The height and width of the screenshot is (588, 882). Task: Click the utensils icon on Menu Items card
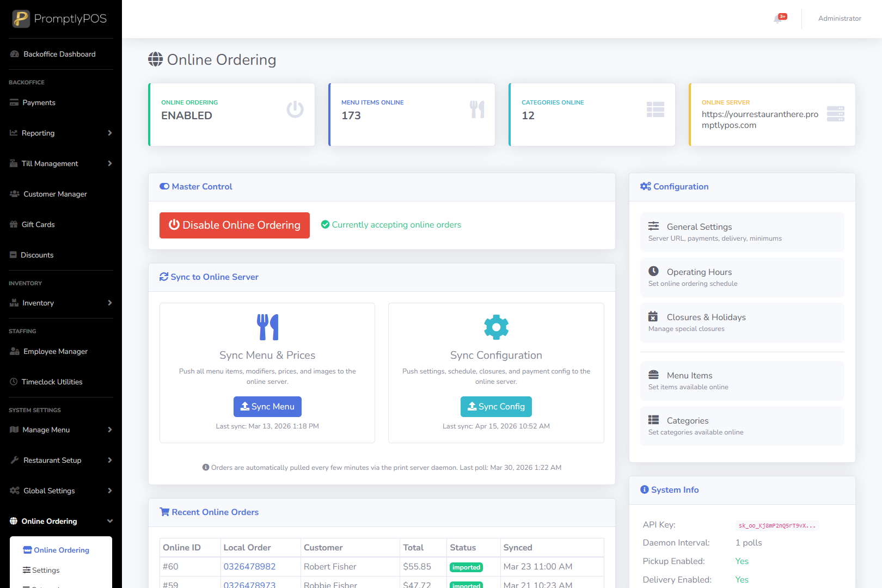click(x=477, y=109)
